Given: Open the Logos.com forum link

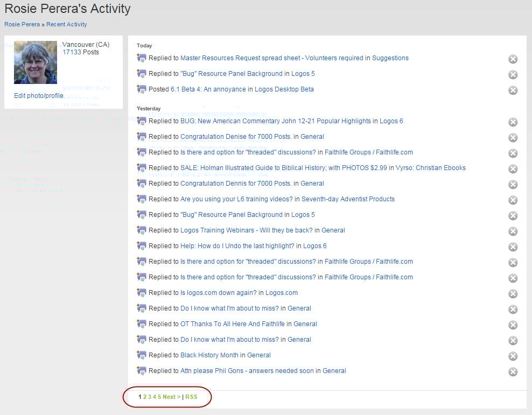Looking at the screenshot, I should [x=282, y=293].
